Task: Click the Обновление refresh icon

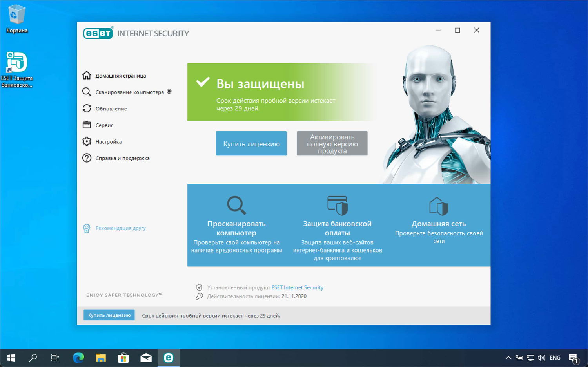Action: (87, 108)
